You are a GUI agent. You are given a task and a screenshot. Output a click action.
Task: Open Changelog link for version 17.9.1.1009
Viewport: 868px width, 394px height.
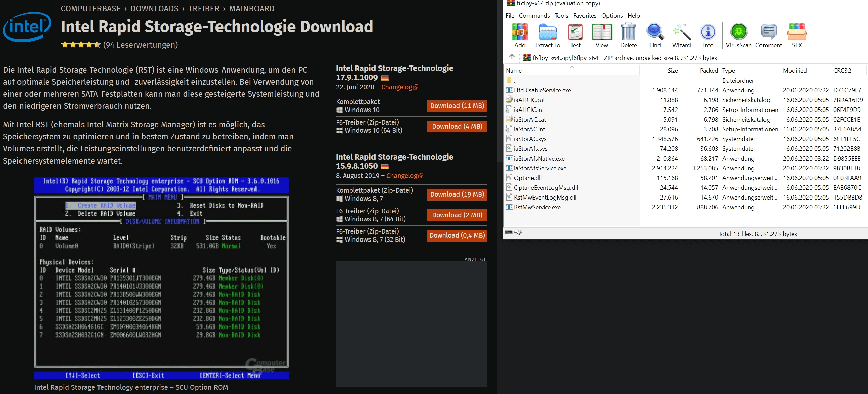coord(400,87)
